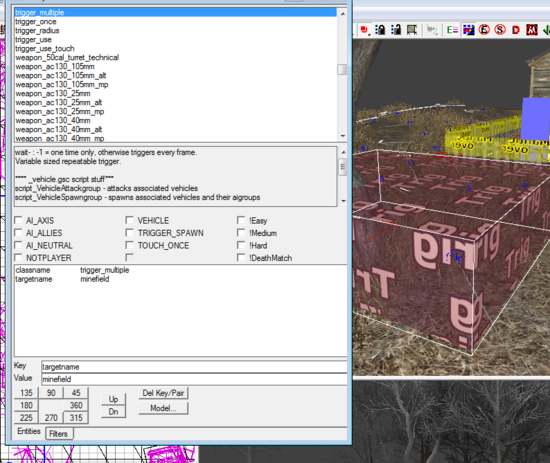Toggle the crossed-out S filter icon
Screen dimensions: 550x463
click(x=500, y=30)
